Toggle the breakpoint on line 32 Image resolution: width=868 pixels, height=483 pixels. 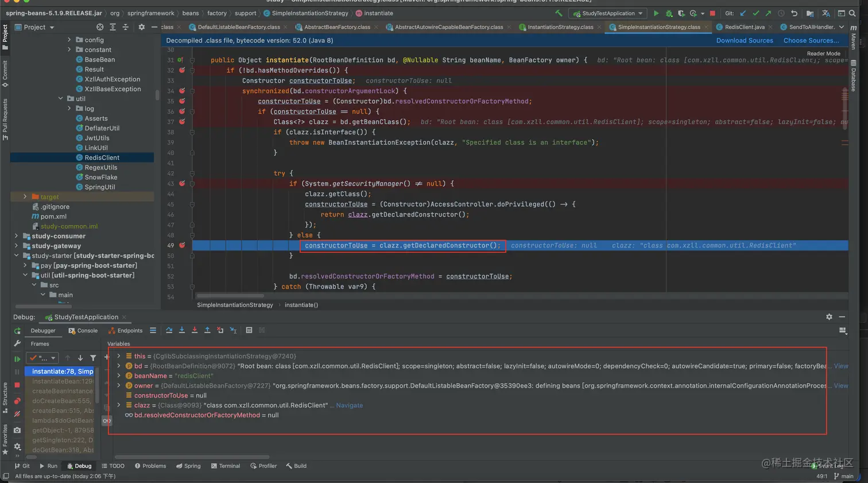[x=182, y=70]
